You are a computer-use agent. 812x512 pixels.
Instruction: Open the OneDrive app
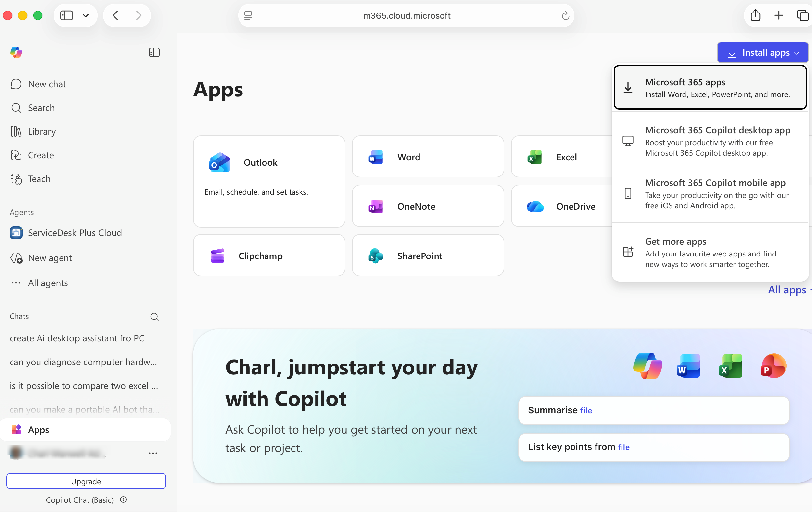[x=561, y=206]
